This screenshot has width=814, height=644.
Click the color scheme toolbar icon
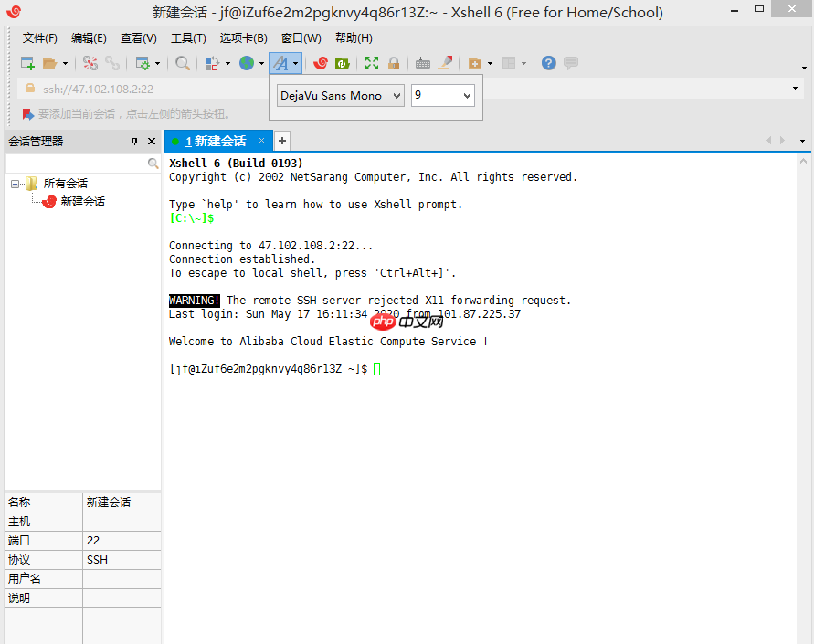(x=212, y=63)
